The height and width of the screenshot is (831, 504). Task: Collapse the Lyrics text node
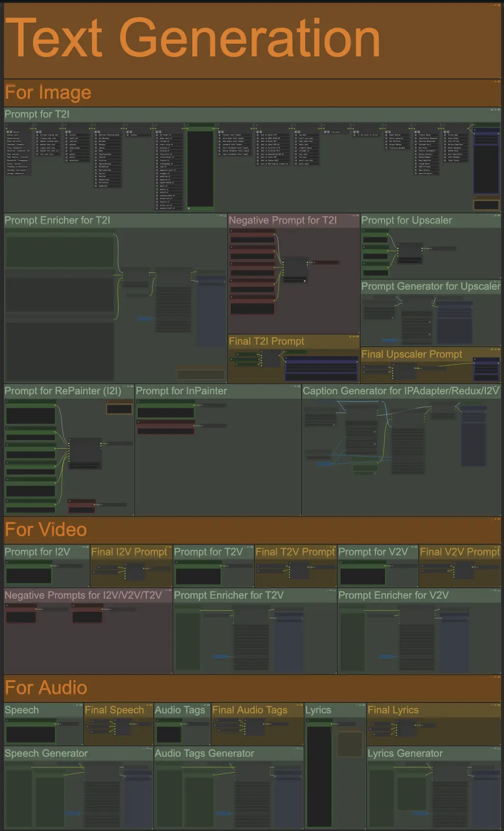(x=308, y=721)
